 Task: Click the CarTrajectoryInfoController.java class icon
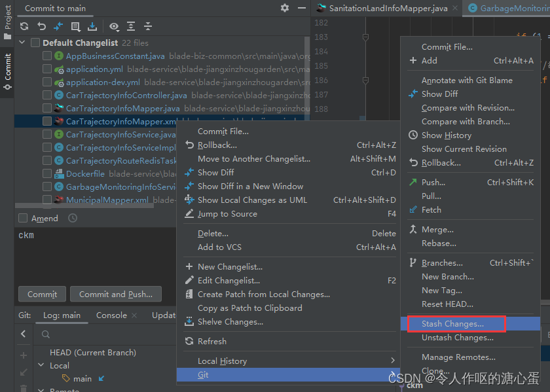pos(59,95)
